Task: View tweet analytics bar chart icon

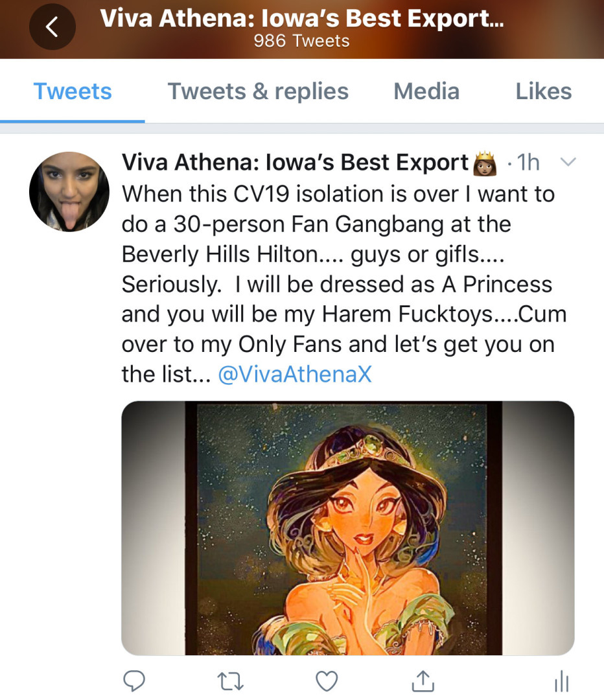Action: 561,681
